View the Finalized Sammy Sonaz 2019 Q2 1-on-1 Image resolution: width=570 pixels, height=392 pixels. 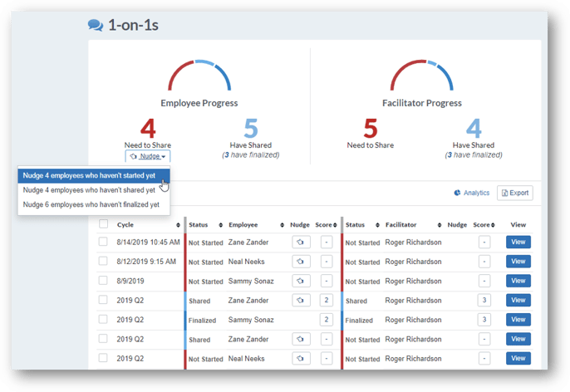(x=518, y=320)
